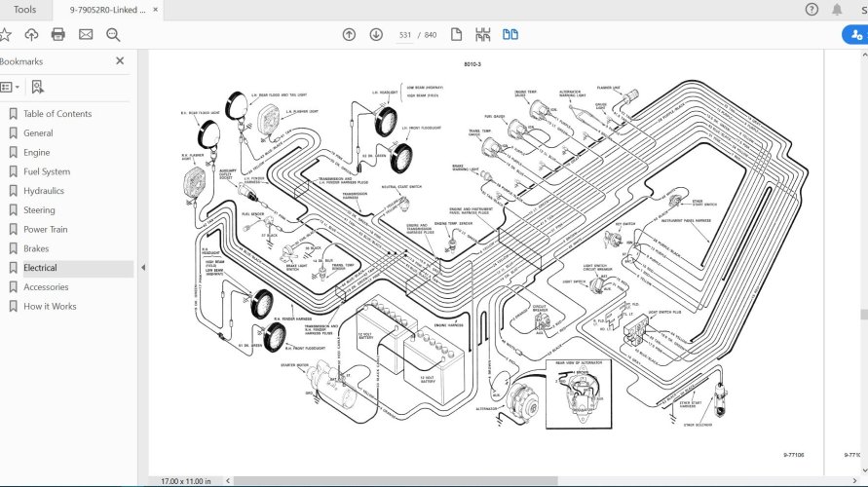Toggle two-page view mode

[510, 35]
